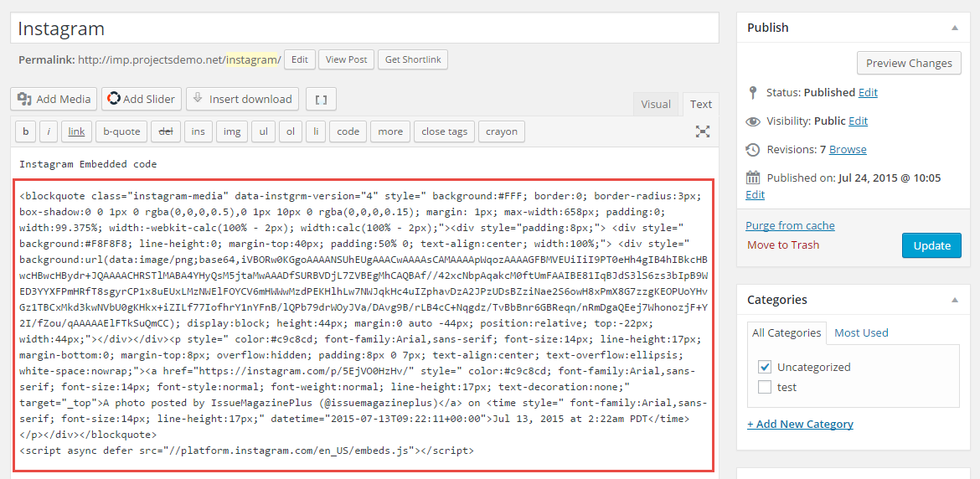Check the test category checkbox

764,387
